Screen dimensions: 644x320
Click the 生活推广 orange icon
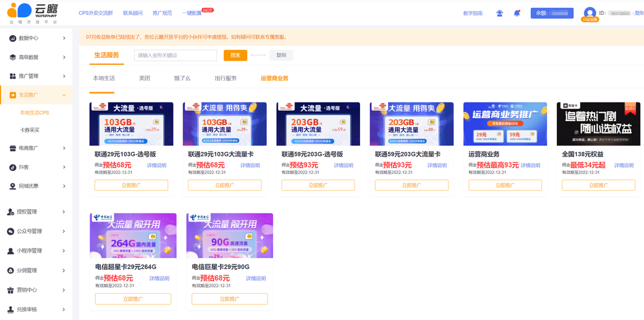13,95
